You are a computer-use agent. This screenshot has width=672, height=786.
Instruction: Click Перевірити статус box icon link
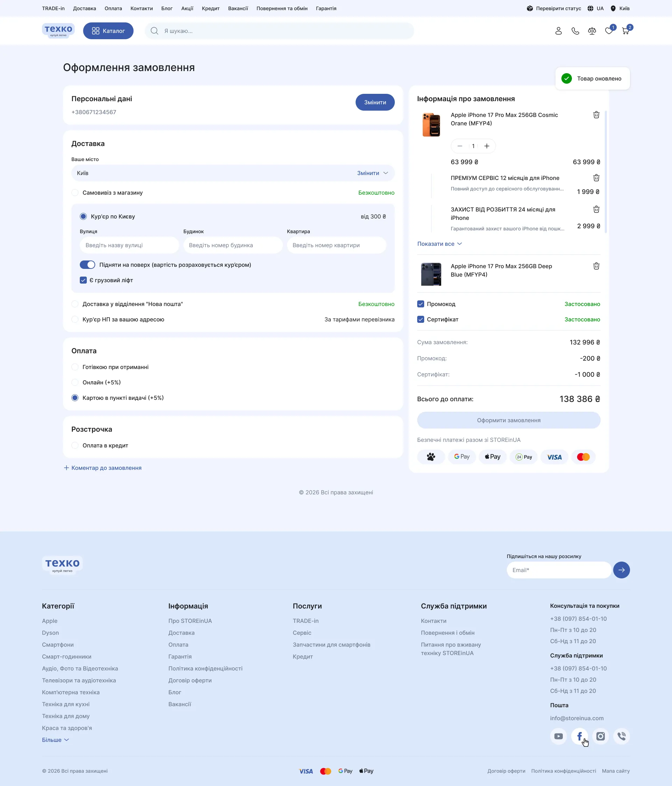pyautogui.click(x=554, y=8)
